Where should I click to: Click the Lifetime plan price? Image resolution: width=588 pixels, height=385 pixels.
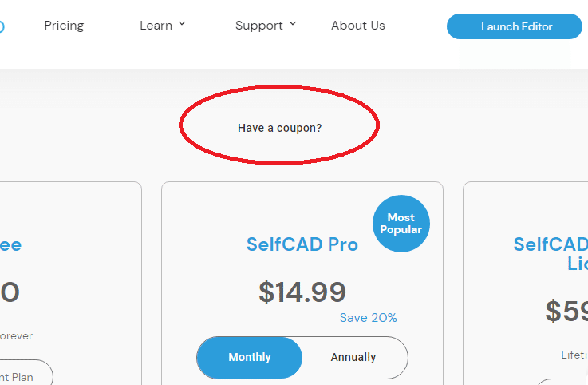pos(566,311)
